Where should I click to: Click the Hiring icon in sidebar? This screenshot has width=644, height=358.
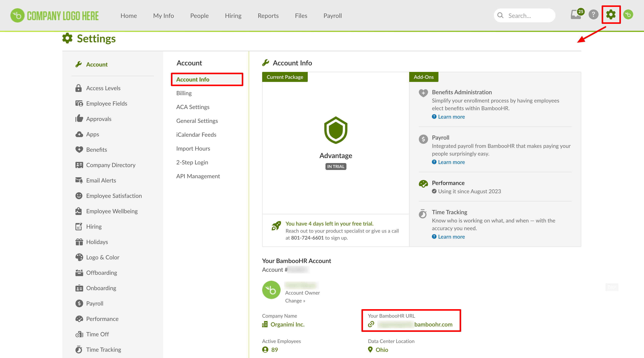coord(79,226)
